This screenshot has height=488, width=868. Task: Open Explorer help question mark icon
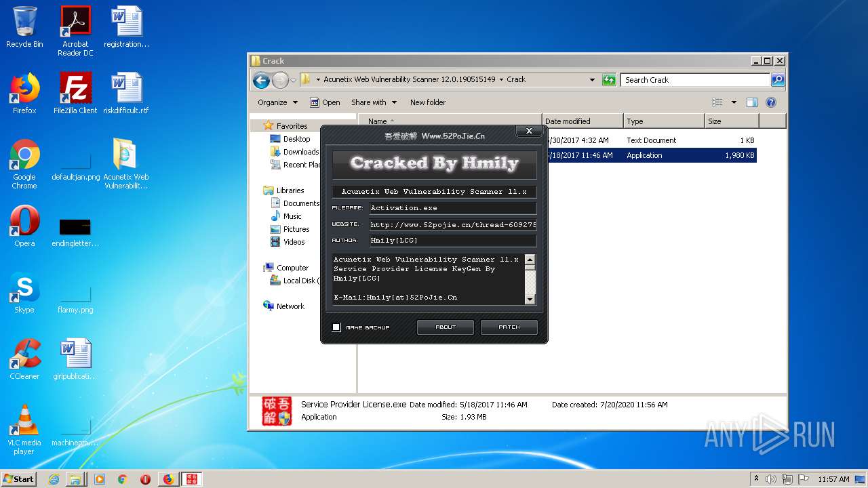tap(771, 102)
